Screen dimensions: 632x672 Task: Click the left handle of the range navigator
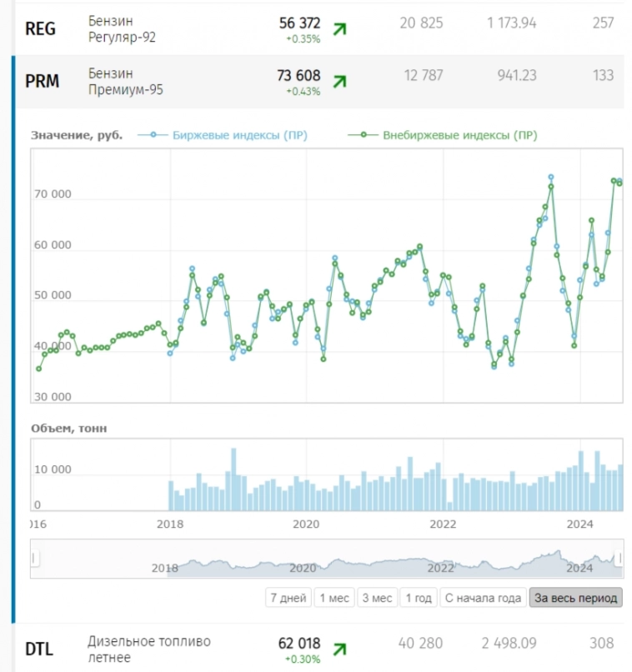(x=33, y=559)
